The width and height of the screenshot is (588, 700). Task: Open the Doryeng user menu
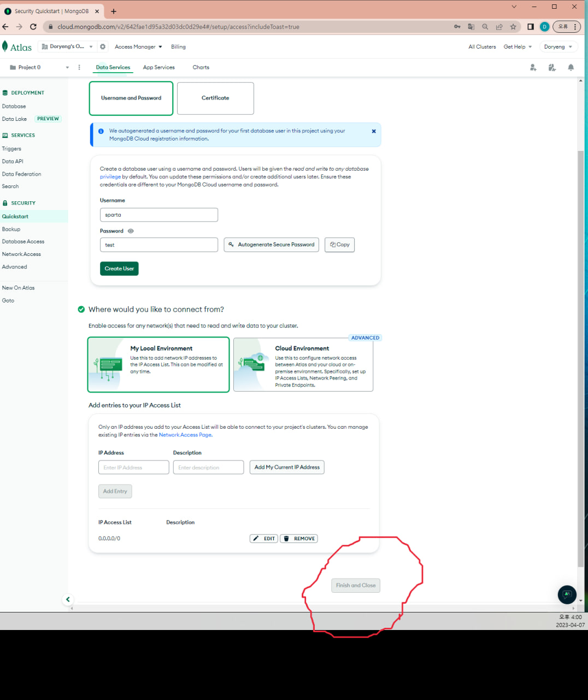point(558,46)
